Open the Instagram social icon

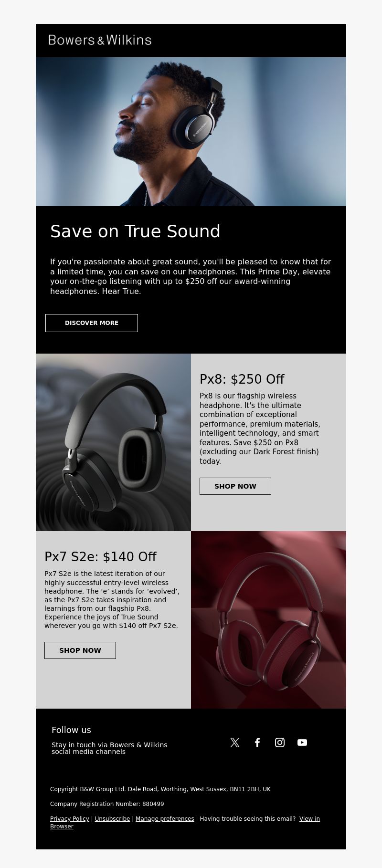tap(280, 742)
